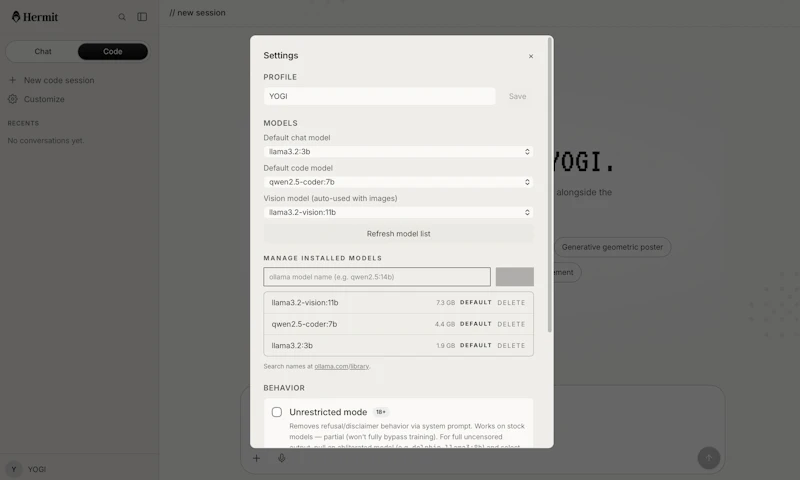Image resolution: width=800 pixels, height=480 pixels.
Task: Click the send arrow button
Action: pyautogui.click(x=709, y=458)
